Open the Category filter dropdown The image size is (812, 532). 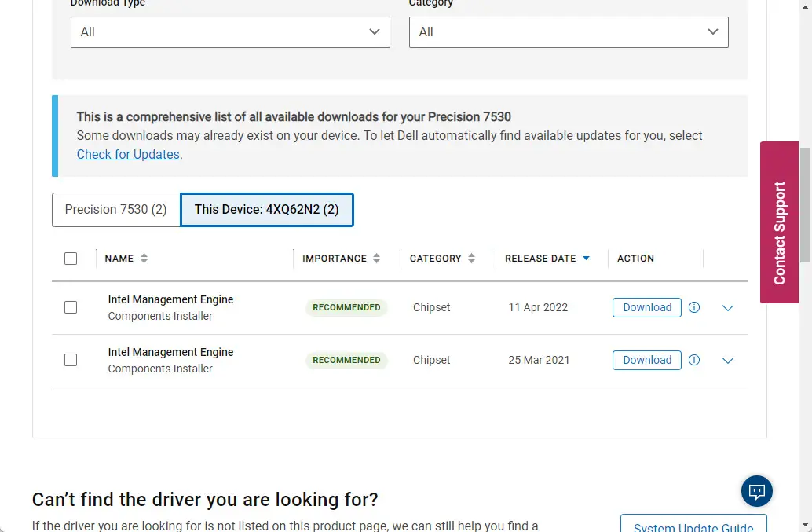tap(569, 32)
